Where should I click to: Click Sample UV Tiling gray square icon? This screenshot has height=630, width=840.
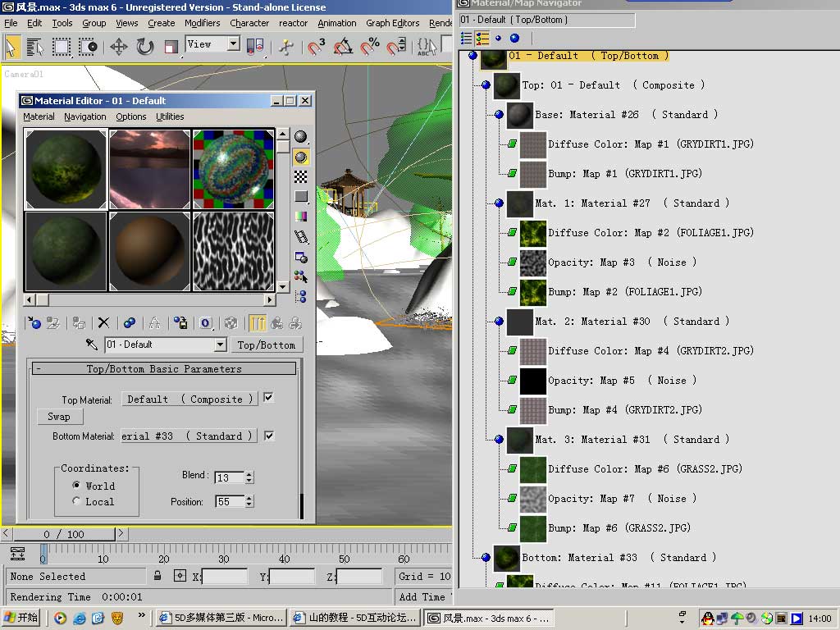[300, 197]
